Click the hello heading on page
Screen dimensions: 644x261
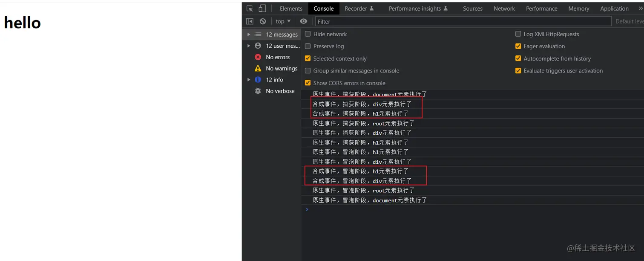tap(22, 23)
